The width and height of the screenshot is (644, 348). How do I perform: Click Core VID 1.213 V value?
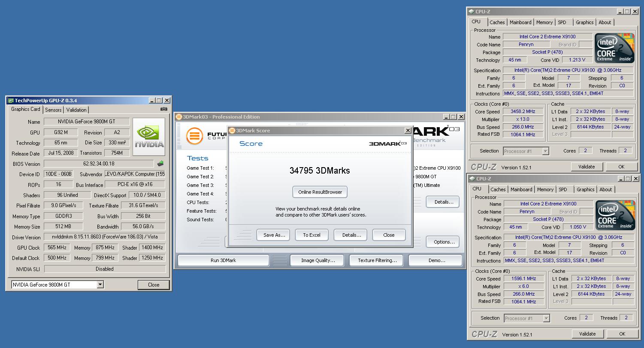point(577,60)
